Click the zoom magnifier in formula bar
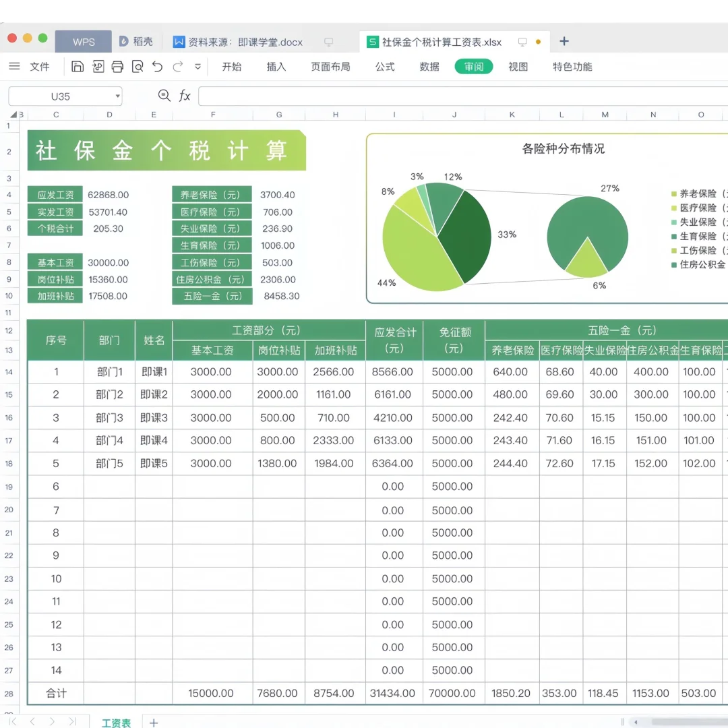 pos(164,96)
